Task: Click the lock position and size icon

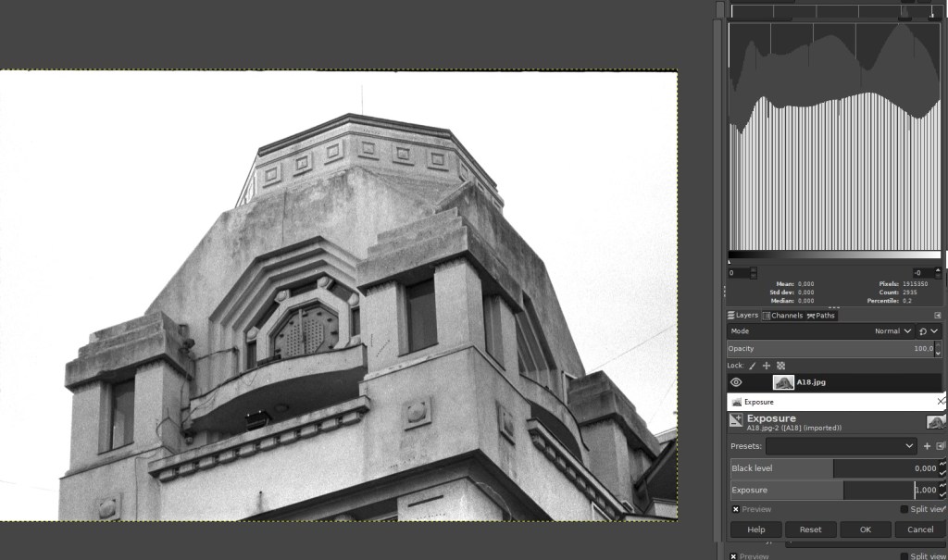Action: pos(767,366)
